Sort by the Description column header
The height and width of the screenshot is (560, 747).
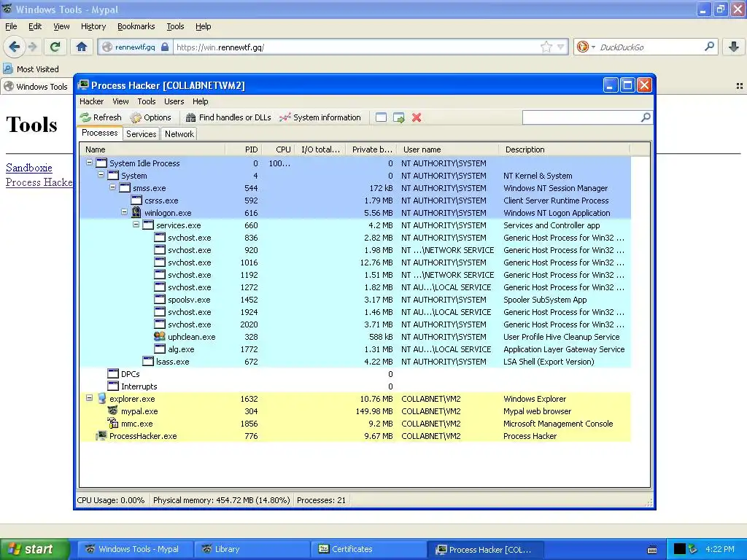click(x=565, y=149)
